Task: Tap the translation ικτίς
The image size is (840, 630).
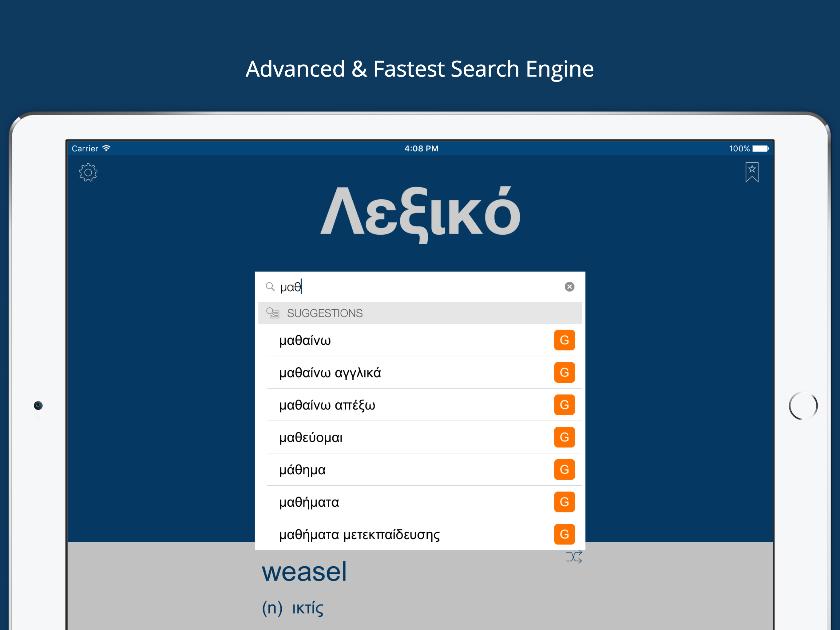Action: click(307, 608)
